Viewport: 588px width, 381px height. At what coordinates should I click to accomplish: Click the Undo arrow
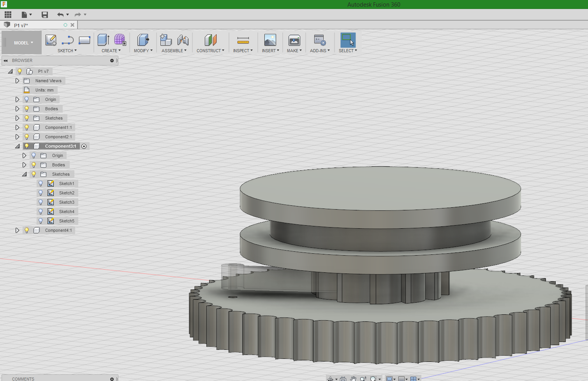pyautogui.click(x=60, y=15)
